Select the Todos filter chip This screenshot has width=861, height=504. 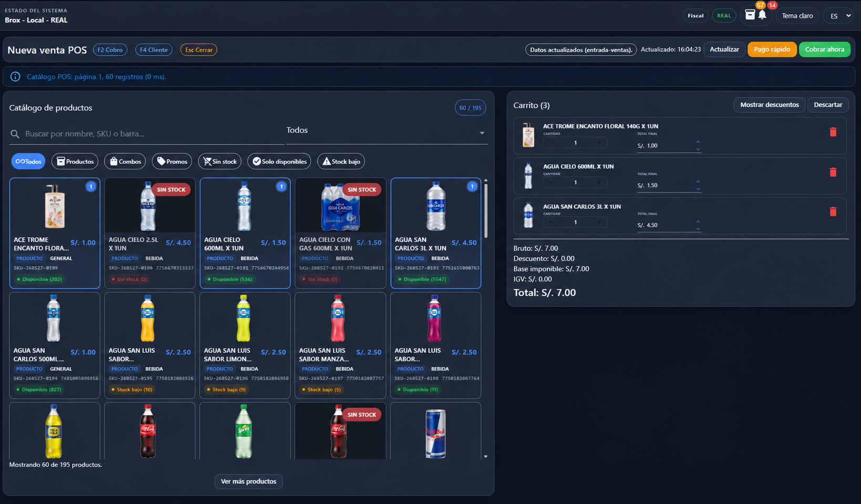click(x=28, y=161)
